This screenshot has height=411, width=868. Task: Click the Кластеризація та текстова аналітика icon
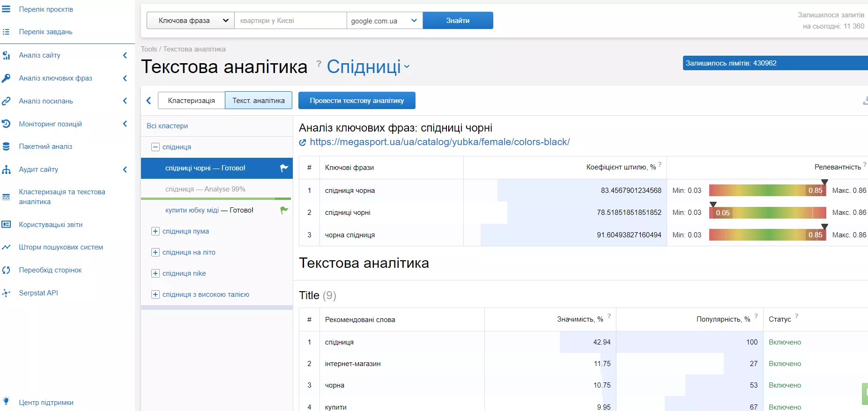point(6,197)
